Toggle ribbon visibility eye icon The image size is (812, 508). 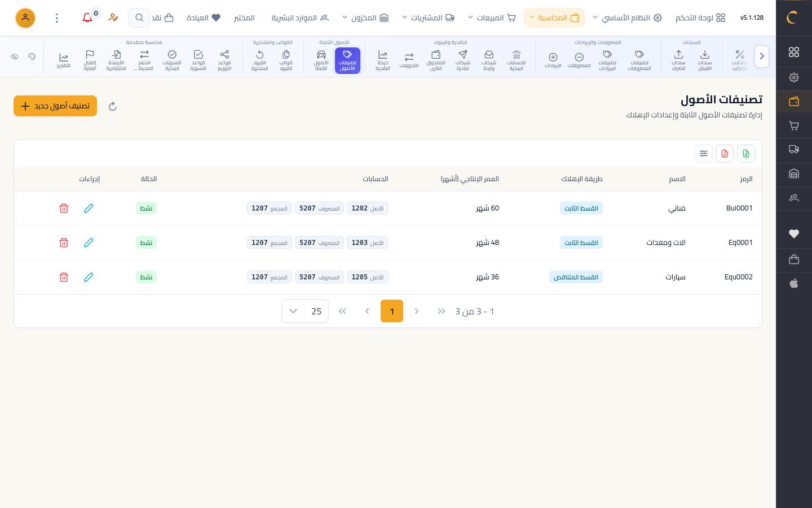[15, 56]
